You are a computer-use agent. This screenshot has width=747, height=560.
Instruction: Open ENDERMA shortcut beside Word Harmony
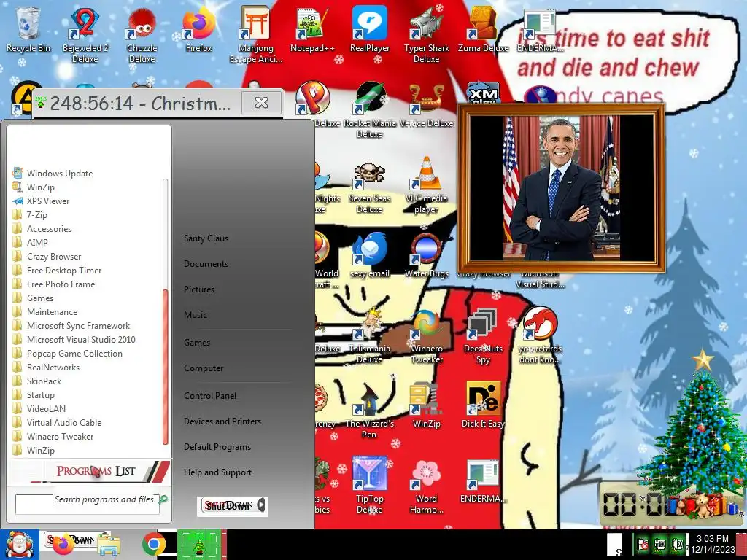(483, 481)
